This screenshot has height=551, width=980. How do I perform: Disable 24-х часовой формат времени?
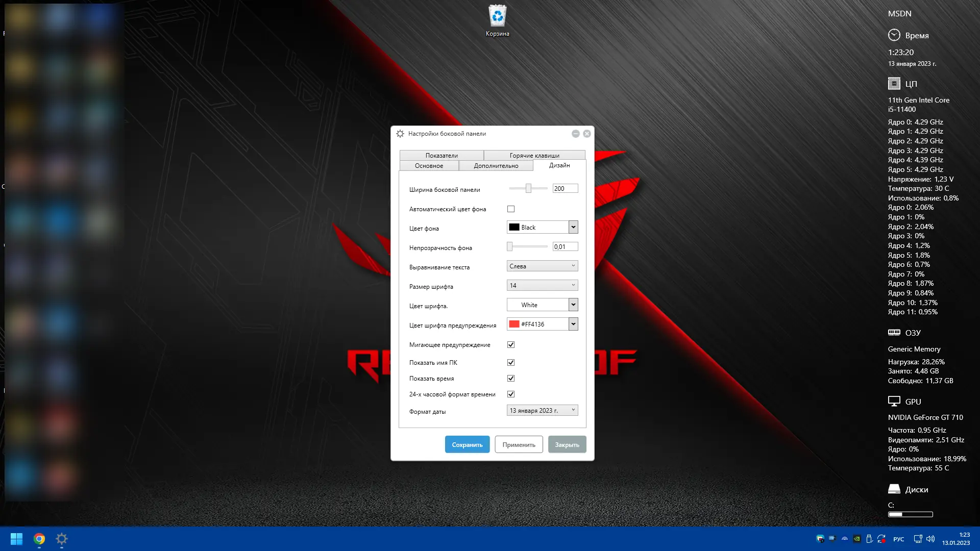[x=511, y=394]
